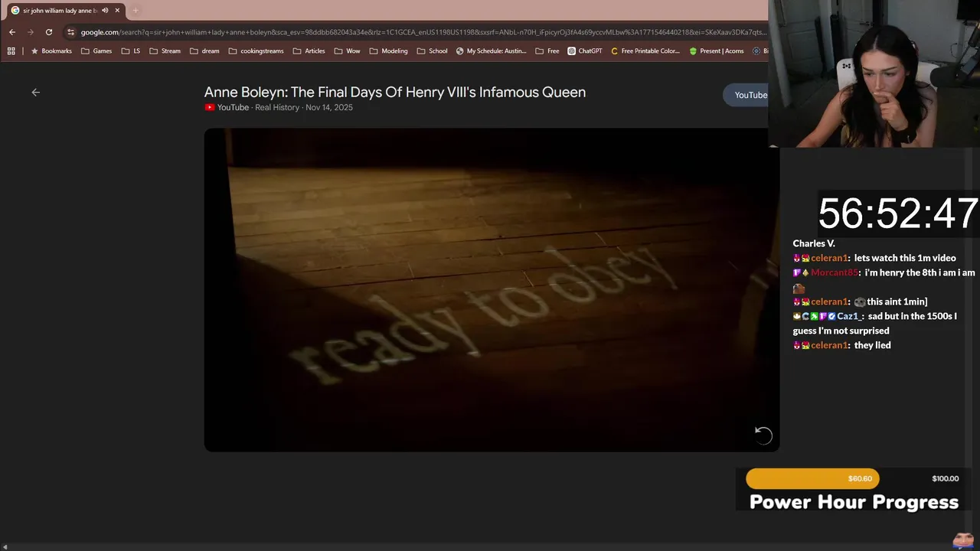The image size is (980, 551).
Task: Click chat message 'lets watch this 1m video'
Action: click(x=905, y=258)
